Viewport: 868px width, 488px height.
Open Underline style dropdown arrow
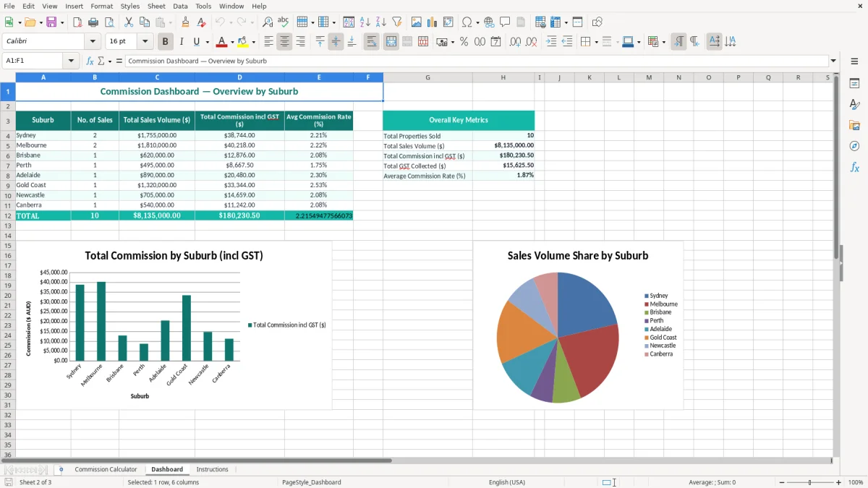(207, 42)
